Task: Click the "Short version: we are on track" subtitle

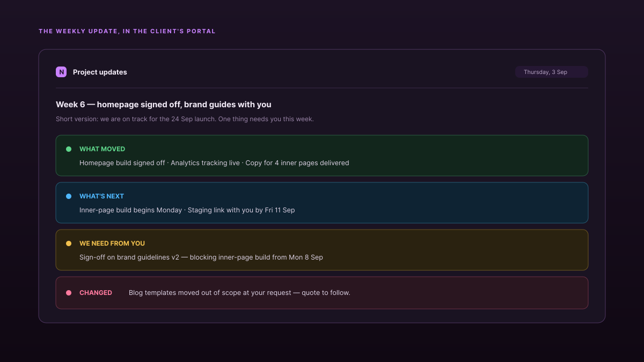Action: coord(185,119)
